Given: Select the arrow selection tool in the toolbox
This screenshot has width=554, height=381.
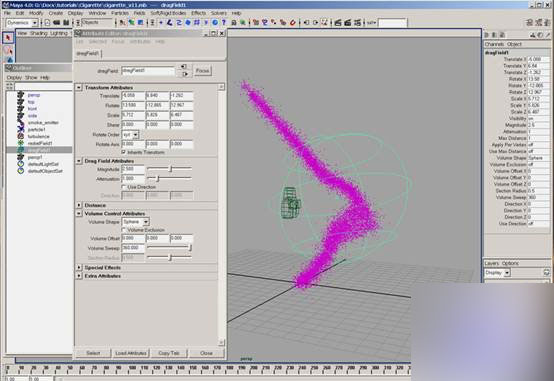Looking at the screenshot, I should [x=8, y=38].
